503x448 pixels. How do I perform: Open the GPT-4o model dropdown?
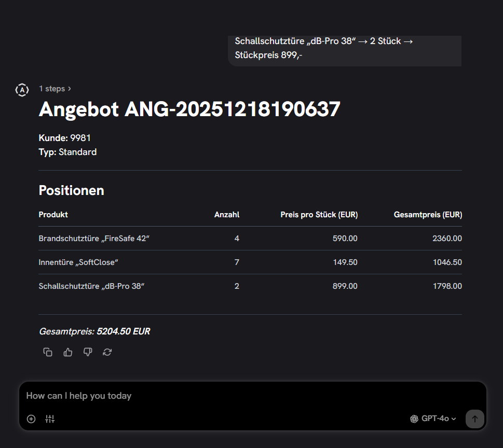point(433,418)
